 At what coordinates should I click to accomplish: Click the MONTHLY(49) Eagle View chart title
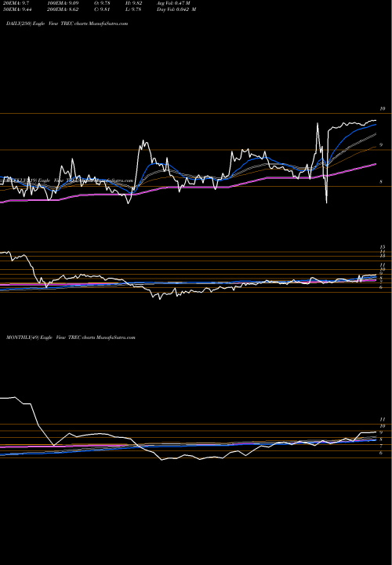71,337
